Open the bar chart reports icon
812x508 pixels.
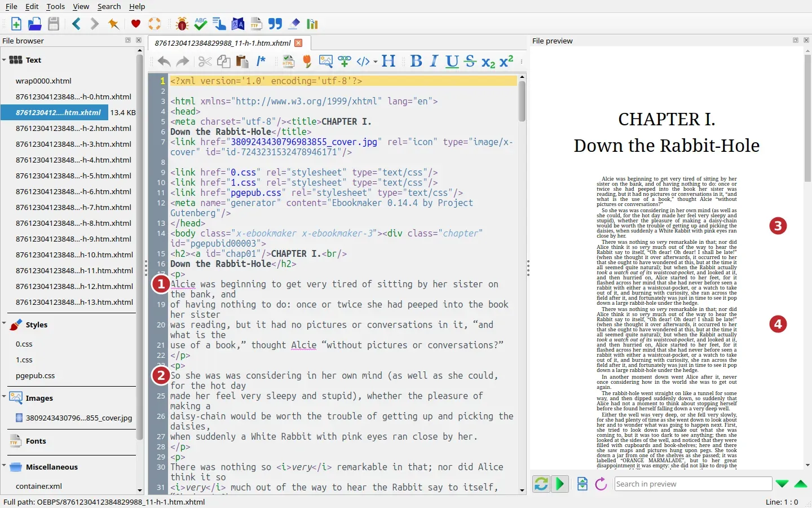[312, 24]
